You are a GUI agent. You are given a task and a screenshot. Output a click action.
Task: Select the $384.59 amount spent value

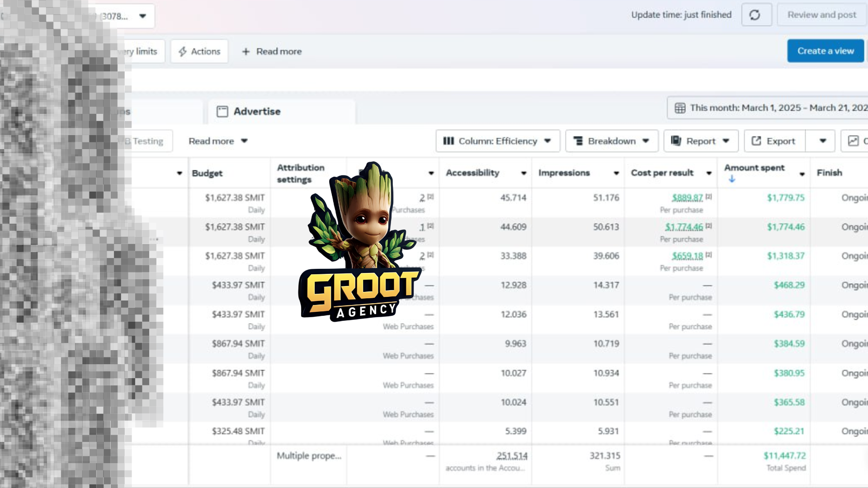tap(789, 344)
